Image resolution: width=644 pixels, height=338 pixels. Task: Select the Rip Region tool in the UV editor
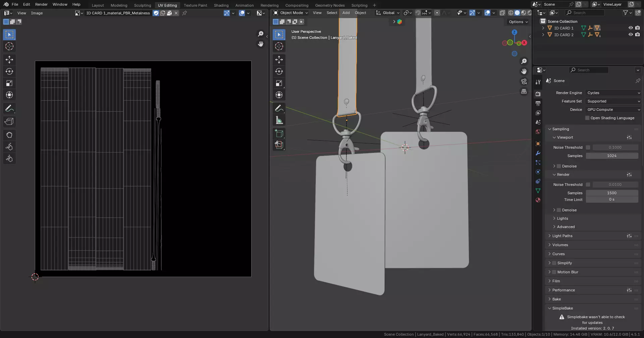pyautogui.click(x=9, y=122)
